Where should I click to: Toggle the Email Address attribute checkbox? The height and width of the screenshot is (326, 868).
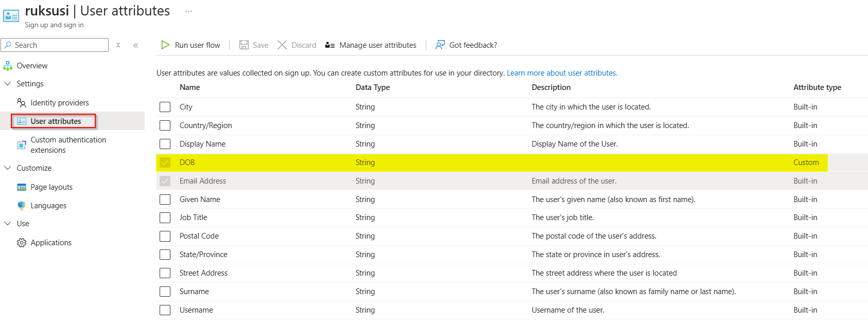coord(165,181)
